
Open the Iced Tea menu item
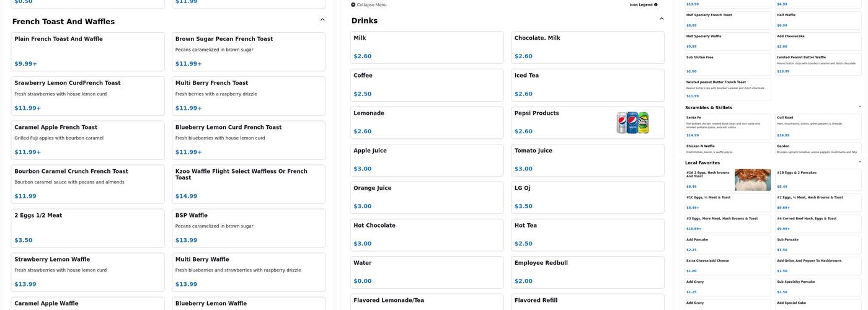tap(587, 85)
